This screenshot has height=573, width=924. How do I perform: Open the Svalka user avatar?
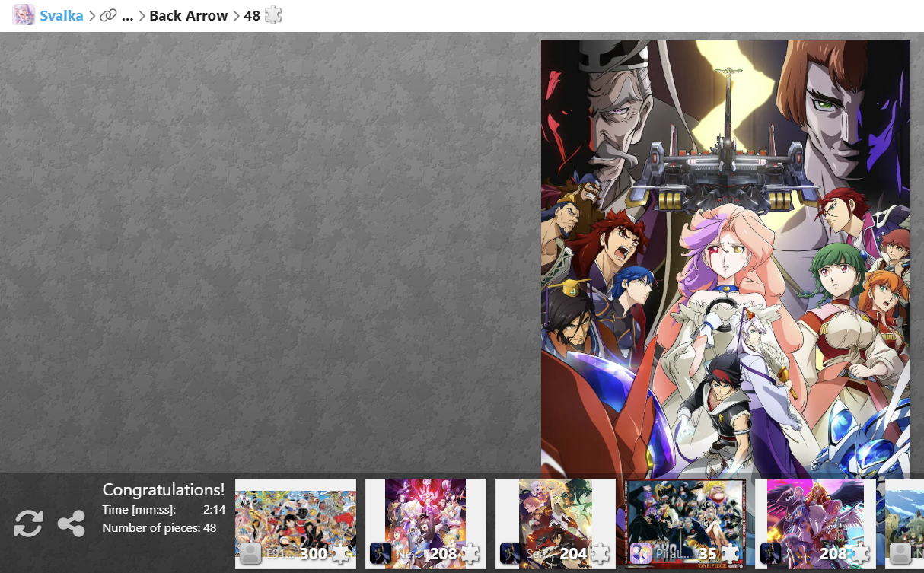click(x=24, y=15)
